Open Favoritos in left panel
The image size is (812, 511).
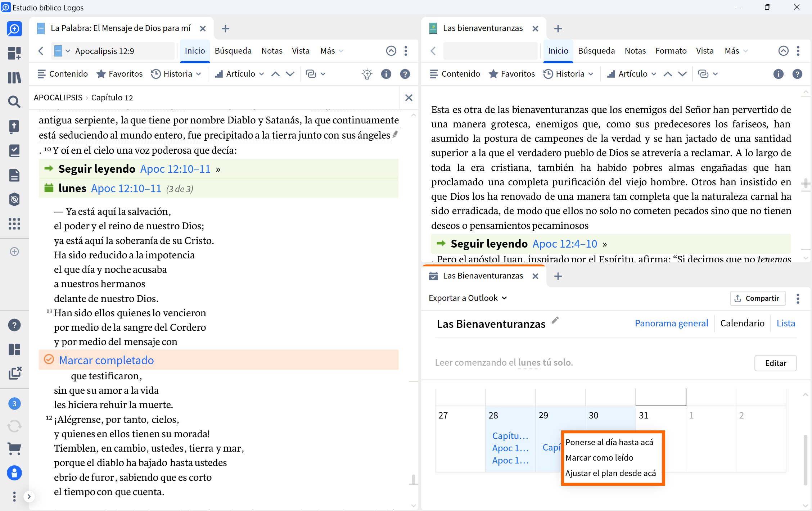119,74
